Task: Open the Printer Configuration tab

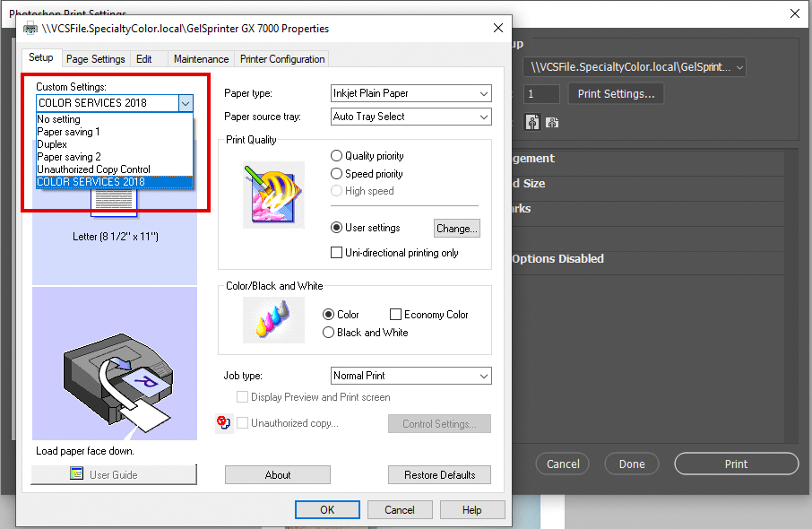Action: [x=281, y=59]
